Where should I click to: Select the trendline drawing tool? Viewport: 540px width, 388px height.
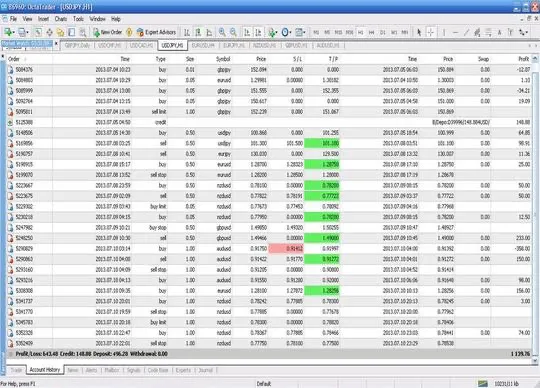466,32
